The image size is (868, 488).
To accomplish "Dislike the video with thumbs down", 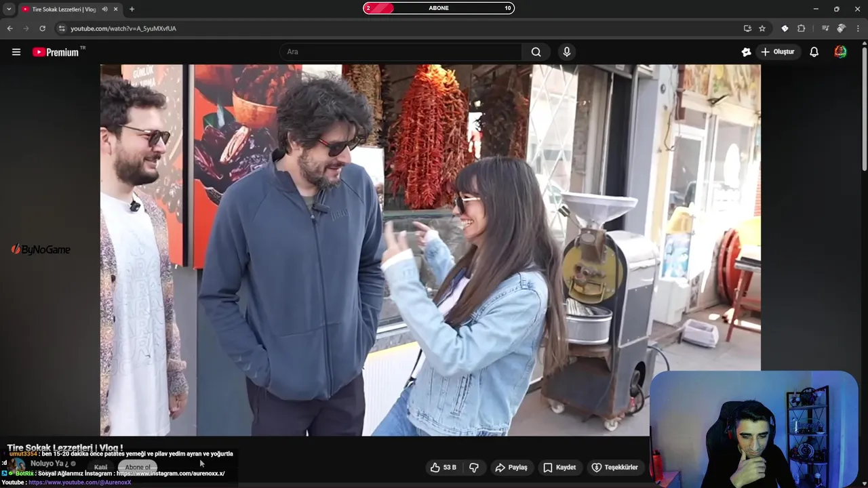I will (x=474, y=468).
